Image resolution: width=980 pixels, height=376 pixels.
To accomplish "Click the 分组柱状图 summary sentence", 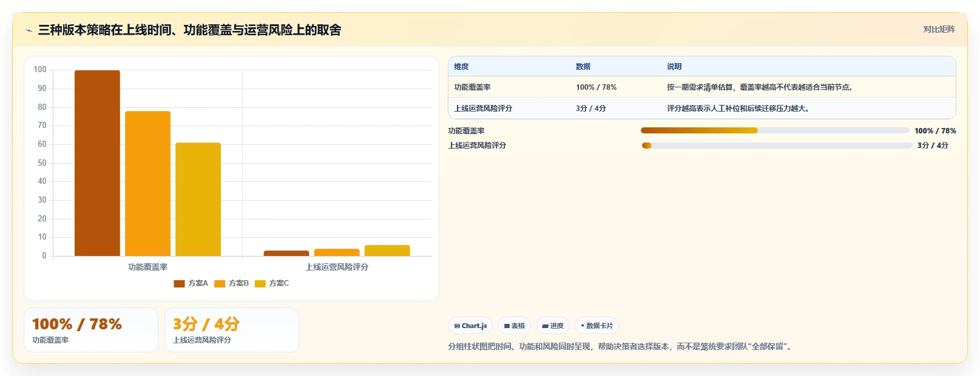I will click(x=621, y=347).
